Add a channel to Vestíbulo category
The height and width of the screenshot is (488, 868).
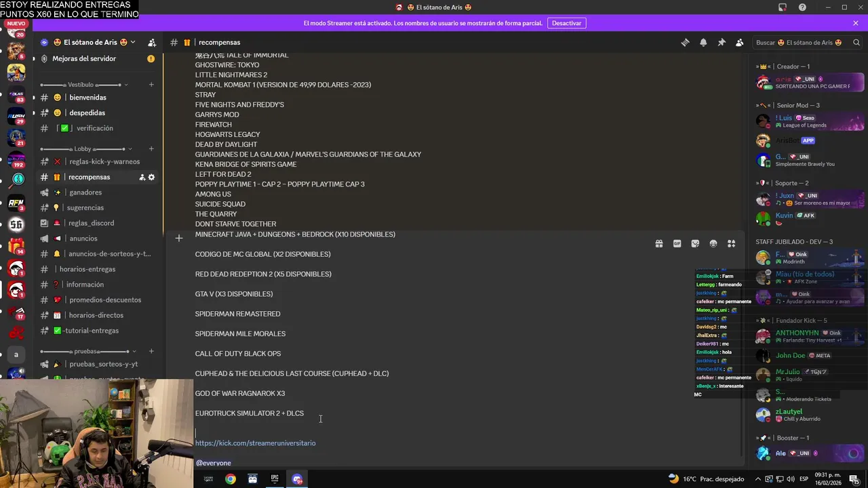[151, 85]
